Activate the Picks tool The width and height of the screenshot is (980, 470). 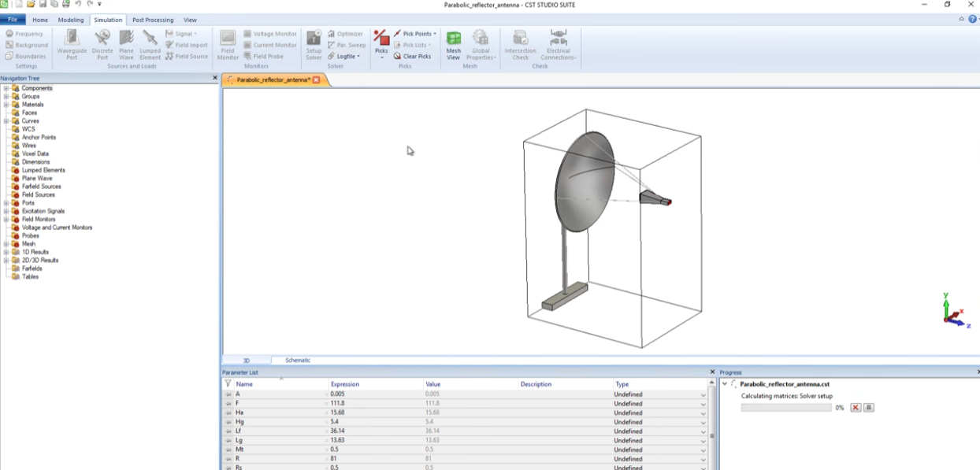point(381,45)
